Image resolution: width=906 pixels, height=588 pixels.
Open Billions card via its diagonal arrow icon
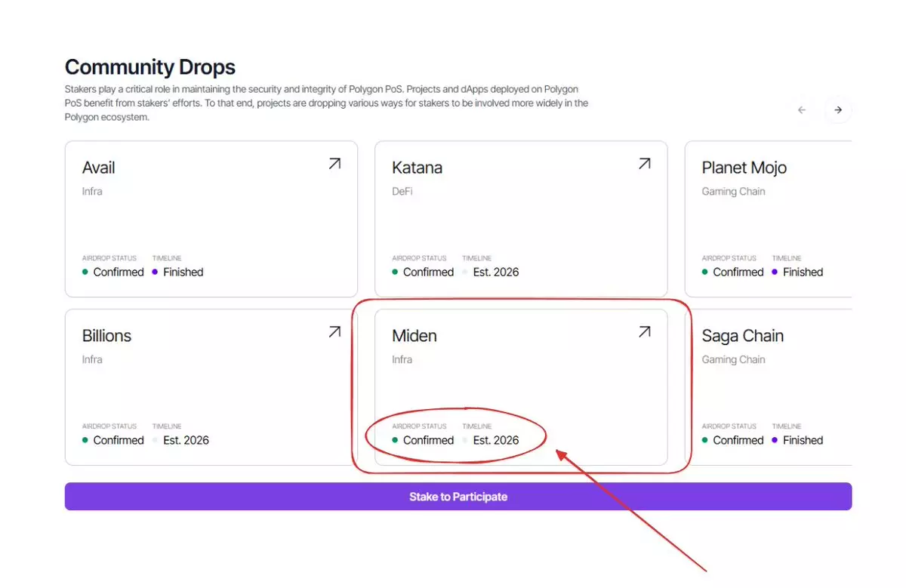click(x=334, y=332)
